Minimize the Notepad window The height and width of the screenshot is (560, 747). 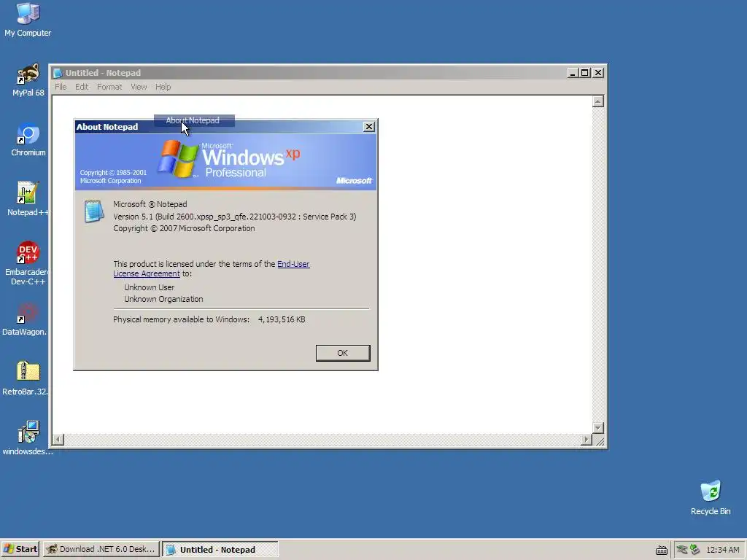click(573, 73)
